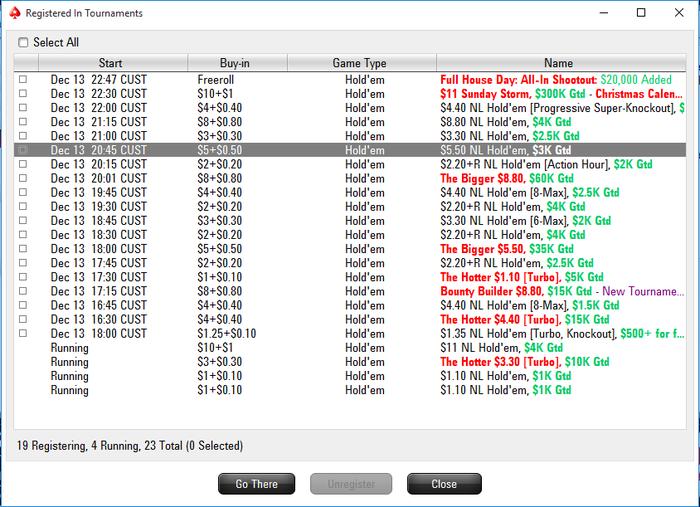
Task: Click 'Dec 13 17:15 CUST' start time
Action: [99, 291]
